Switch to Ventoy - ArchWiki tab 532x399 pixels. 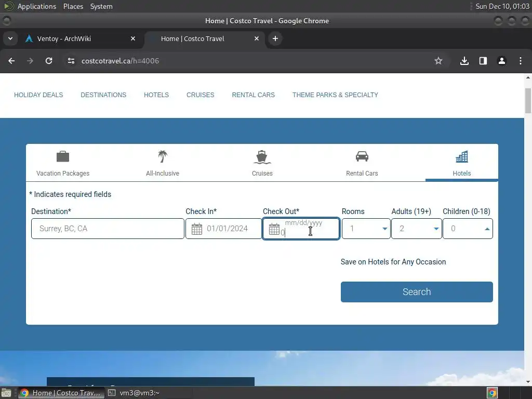pyautogui.click(x=81, y=38)
